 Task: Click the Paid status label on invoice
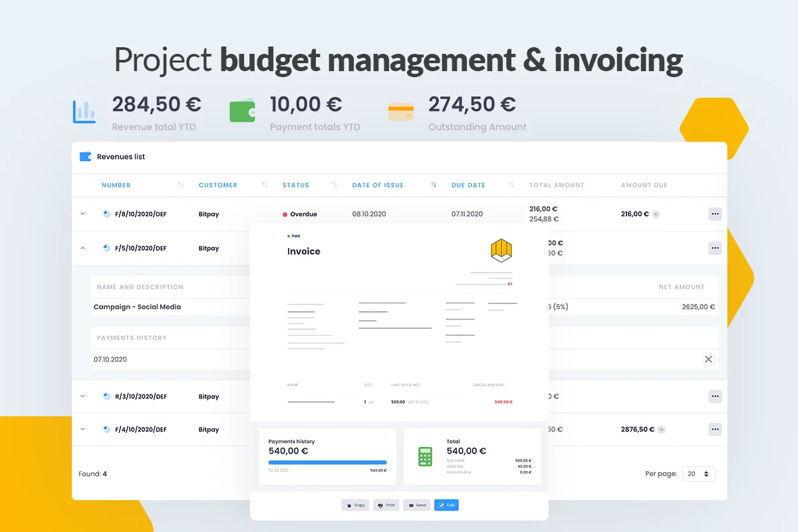coord(294,236)
